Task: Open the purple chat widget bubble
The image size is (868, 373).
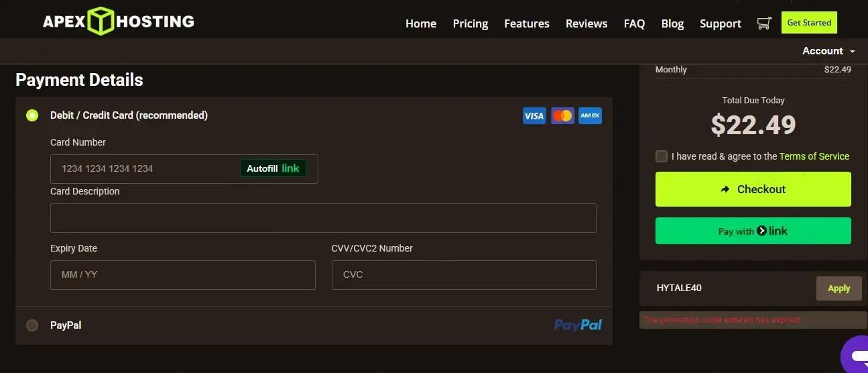Action: (855, 356)
